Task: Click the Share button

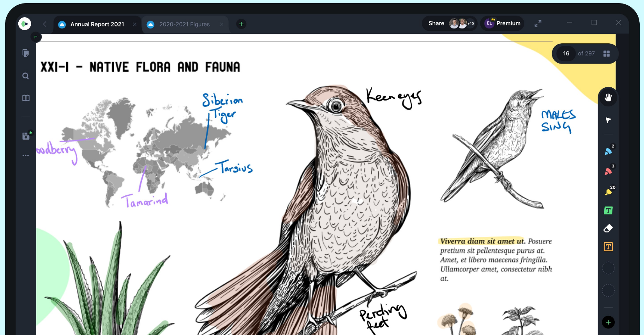Action: [x=436, y=23]
